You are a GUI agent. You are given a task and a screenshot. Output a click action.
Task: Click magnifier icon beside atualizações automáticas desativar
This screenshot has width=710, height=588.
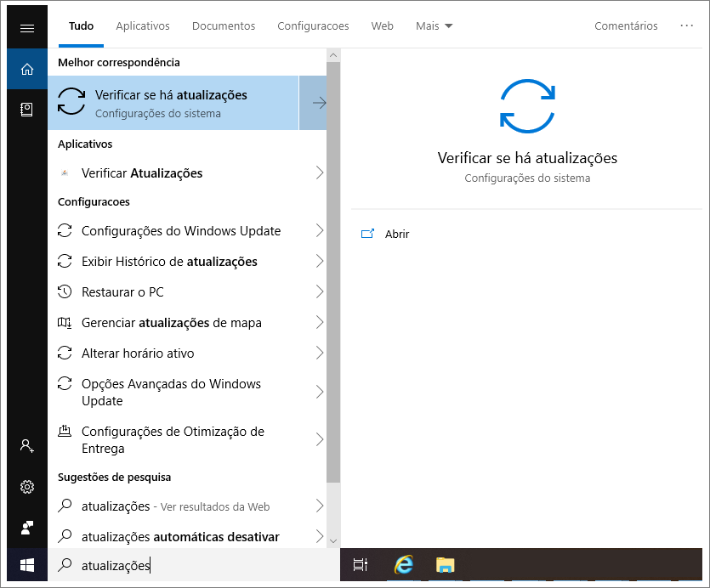(65, 535)
